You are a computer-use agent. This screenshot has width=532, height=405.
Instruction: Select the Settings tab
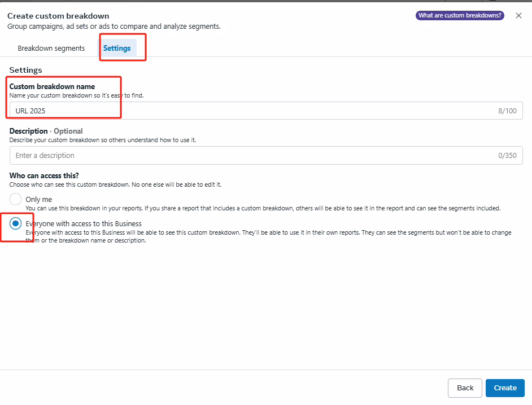tap(117, 49)
